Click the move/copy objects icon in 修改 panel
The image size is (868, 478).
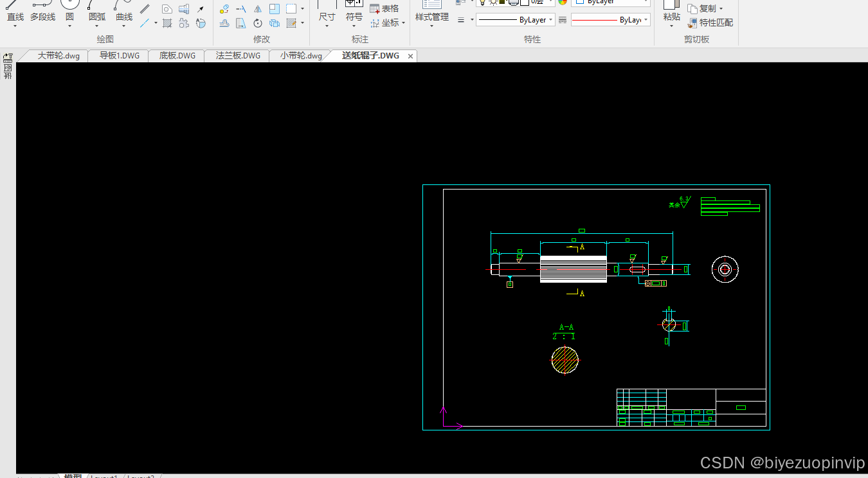pyautogui.click(x=224, y=9)
